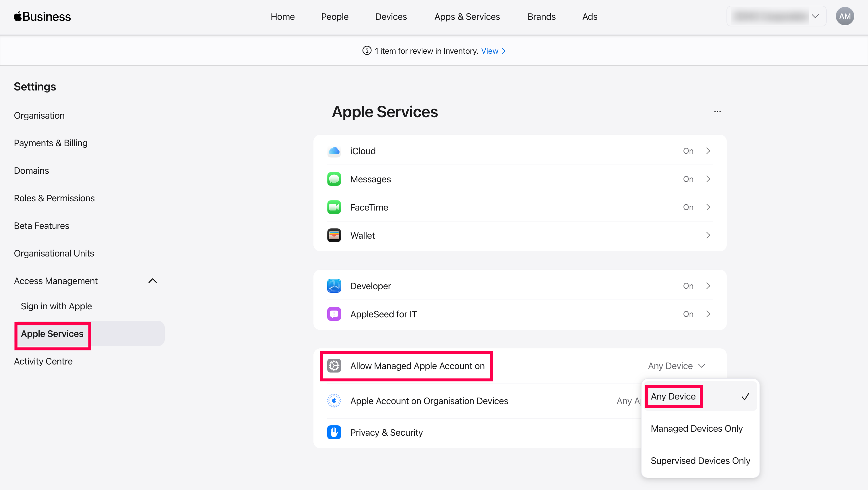Open Activity Centre in sidebar
Viewport: 868px width, 490px height.
(x=43, y=362)
